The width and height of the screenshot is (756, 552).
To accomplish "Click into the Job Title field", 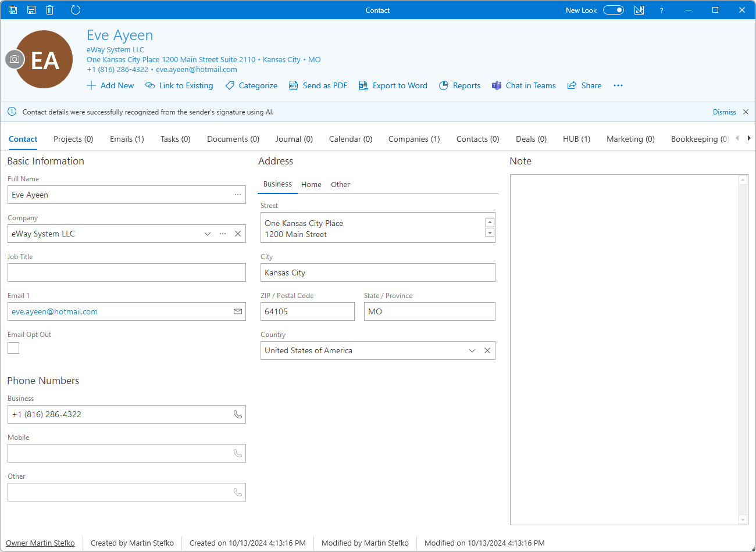I will pyautogui.click(x=127, y=273).
